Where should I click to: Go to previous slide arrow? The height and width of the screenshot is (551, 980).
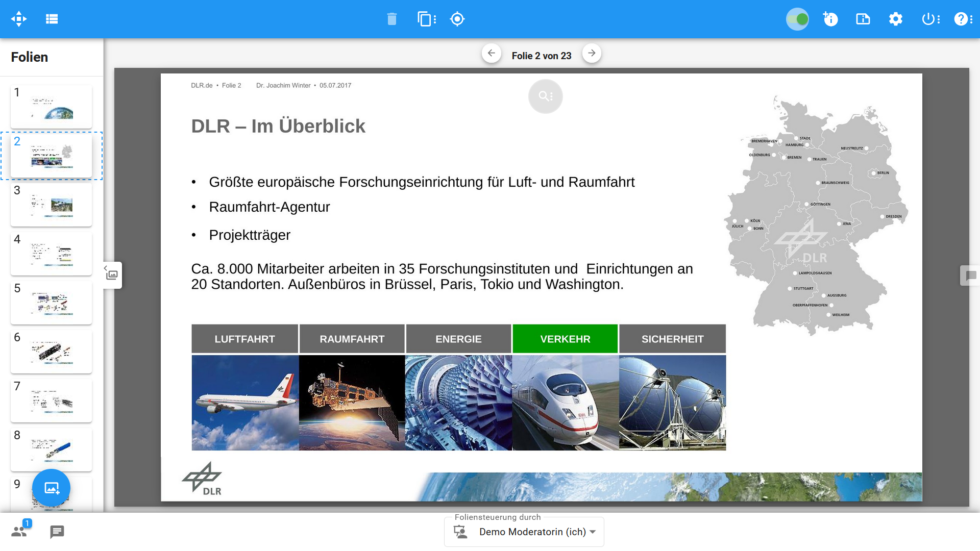[x=491, y=53]
